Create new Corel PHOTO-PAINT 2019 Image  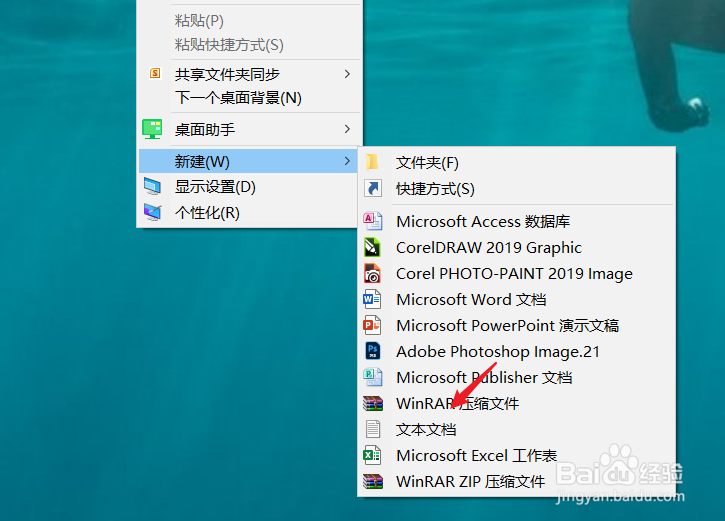[516, 273]
